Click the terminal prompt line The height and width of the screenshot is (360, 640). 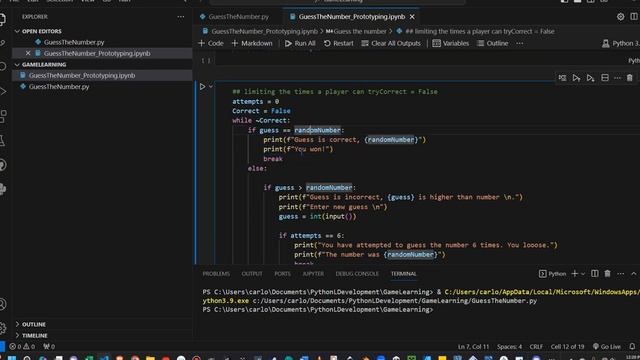(x=318, y=310)
